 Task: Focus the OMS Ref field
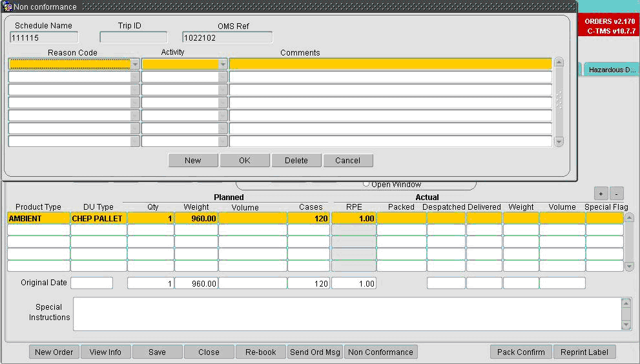click(227, 37)
